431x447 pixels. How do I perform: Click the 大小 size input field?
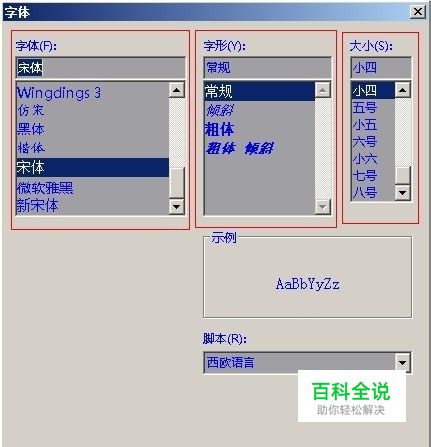click(x=381, y=68)
